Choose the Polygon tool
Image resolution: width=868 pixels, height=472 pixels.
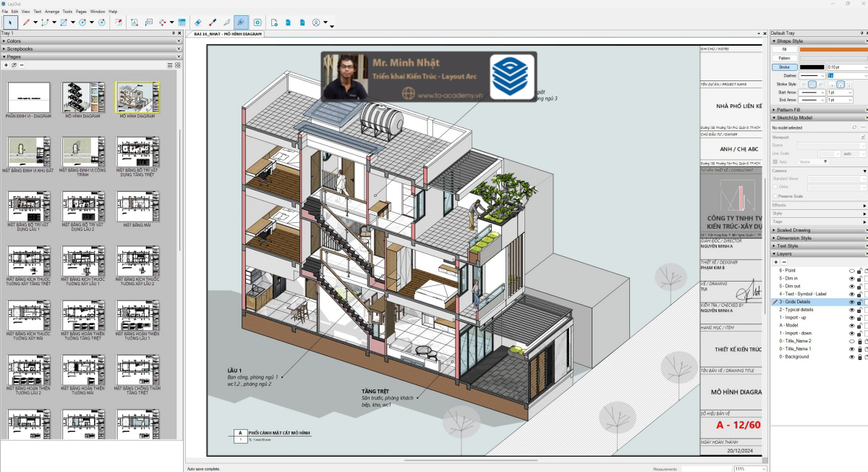pyautogui.click(x=101, y=22)
